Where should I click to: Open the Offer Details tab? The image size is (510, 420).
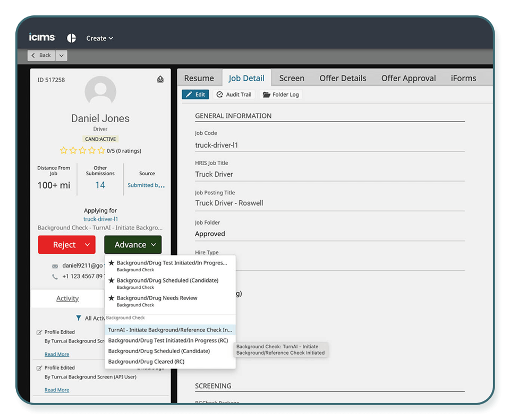343,78
